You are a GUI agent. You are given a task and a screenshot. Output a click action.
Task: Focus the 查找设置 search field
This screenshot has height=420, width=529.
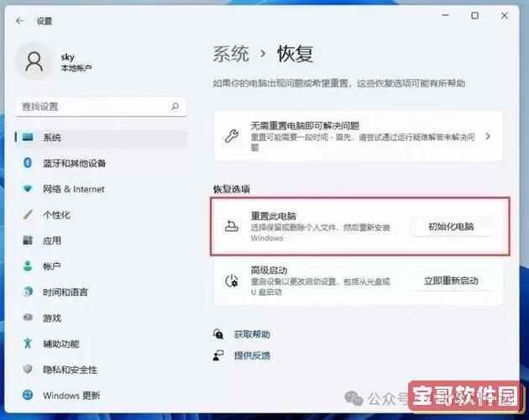101,107
